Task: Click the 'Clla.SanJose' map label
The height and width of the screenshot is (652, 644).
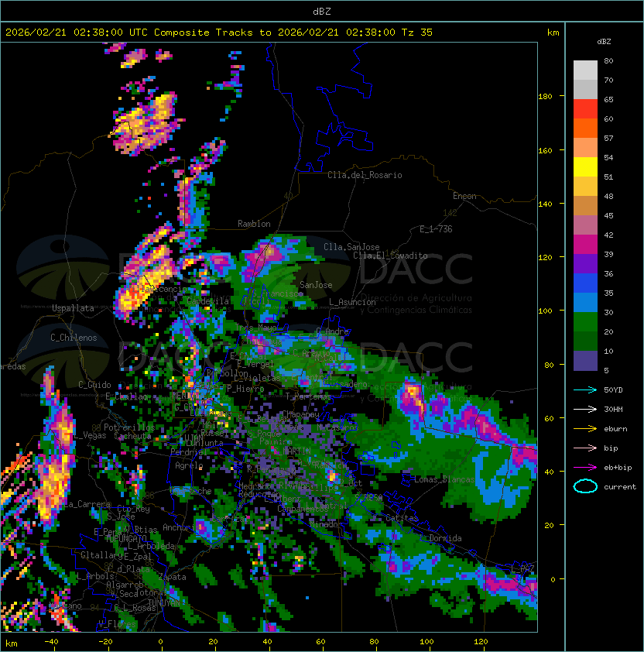Action: coord(351,247)
